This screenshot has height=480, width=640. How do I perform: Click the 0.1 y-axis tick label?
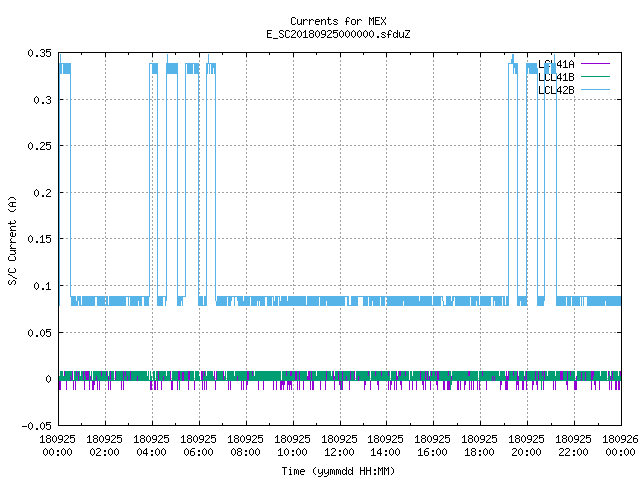(42, 286)
